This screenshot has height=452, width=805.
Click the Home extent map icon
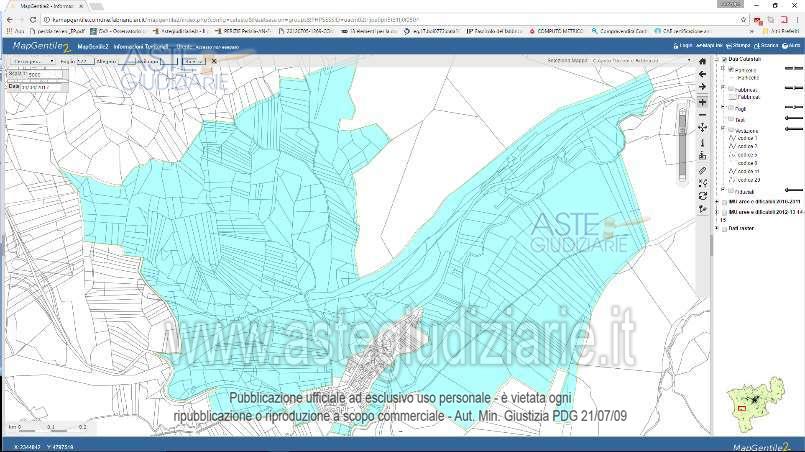point(703,62)
